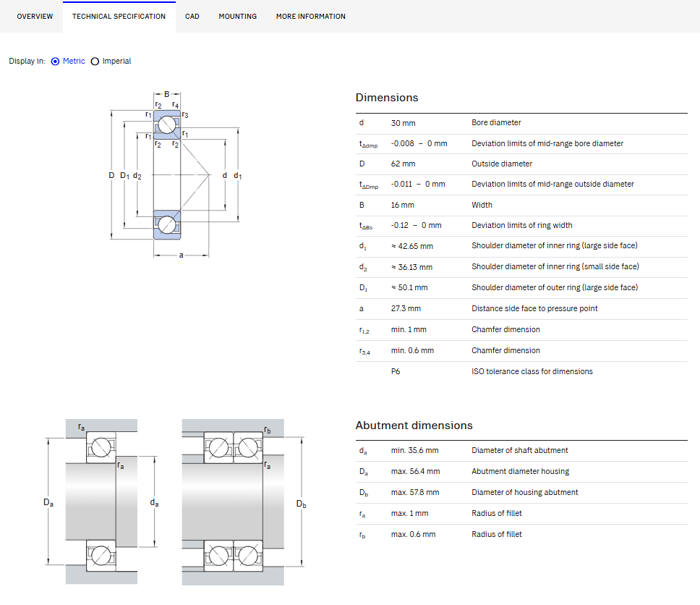700x605 pixels.
Task: Click the Display in: label
Action: [27, 62]
